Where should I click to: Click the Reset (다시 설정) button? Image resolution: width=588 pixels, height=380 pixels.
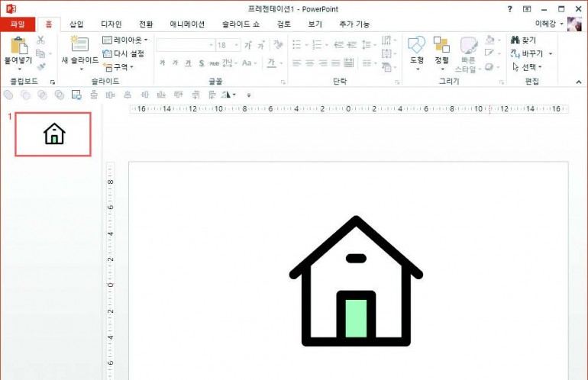124,53
